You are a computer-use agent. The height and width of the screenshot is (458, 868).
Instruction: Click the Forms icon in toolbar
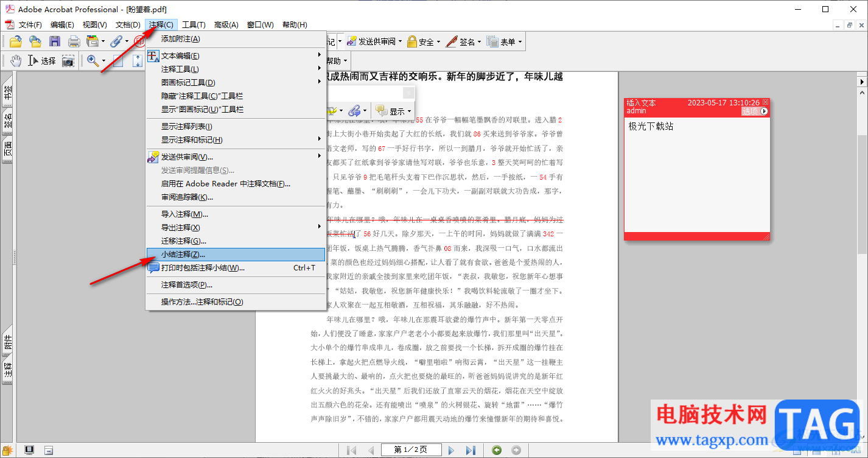click(x=492, y=41)
